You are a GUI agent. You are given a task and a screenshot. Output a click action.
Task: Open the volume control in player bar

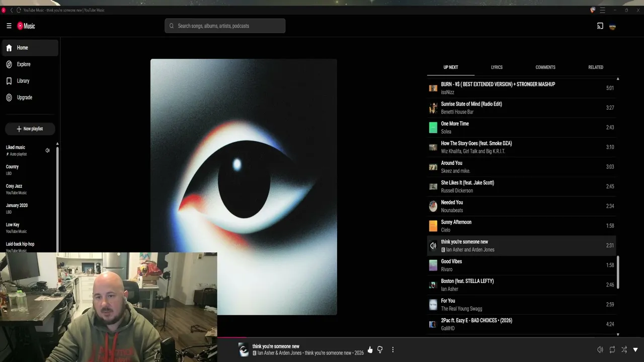pos(600,350)
